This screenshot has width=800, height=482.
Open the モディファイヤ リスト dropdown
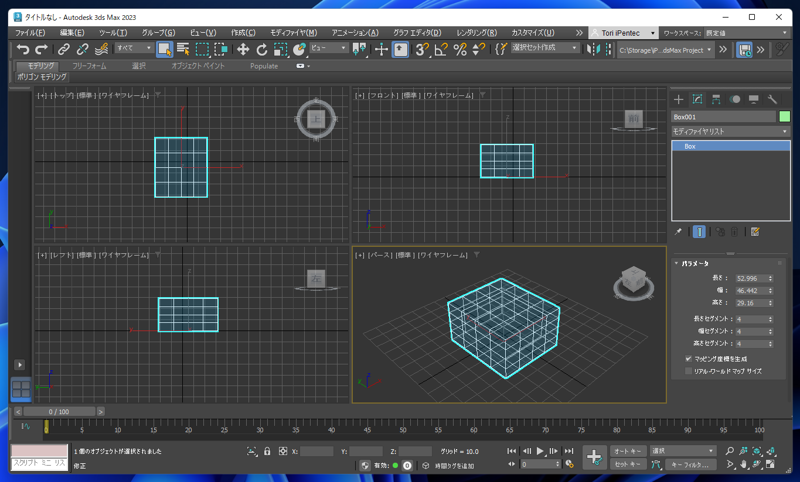click(731, 132)
